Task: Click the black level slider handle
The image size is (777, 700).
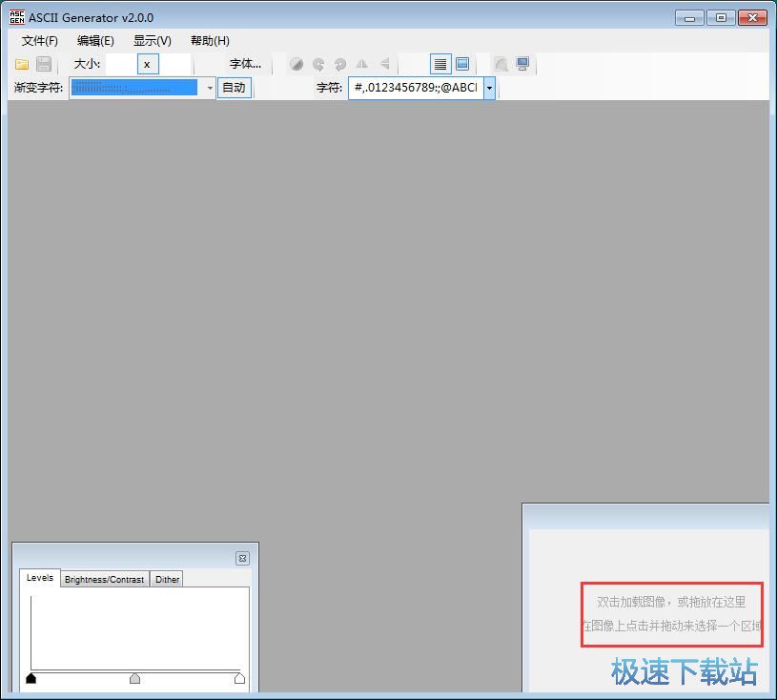Action: point(31,678)
